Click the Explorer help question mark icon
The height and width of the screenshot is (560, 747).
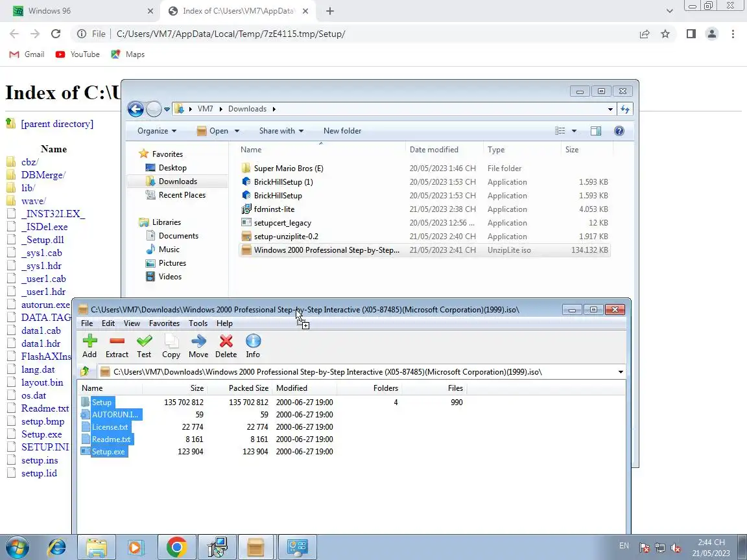[x=619, y=131]
